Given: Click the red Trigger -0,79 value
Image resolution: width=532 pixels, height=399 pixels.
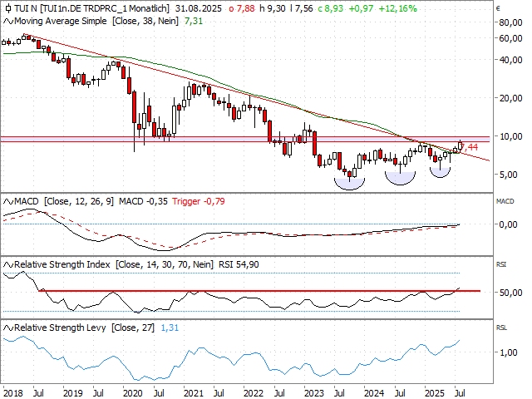Looking at the screenshot, I should [199, 201].
